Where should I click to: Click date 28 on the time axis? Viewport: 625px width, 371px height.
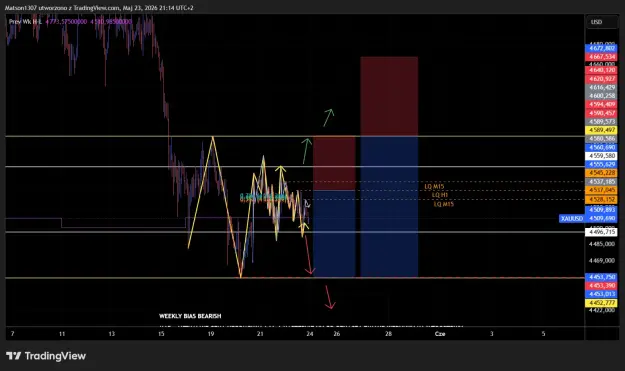pos(388,334)
